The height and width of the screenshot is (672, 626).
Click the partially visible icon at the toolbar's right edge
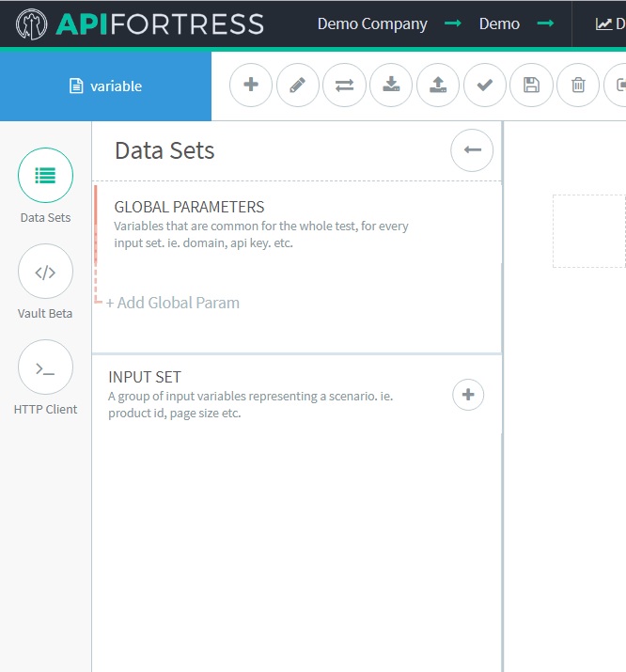pyautogui.click(x=618, y=86)
